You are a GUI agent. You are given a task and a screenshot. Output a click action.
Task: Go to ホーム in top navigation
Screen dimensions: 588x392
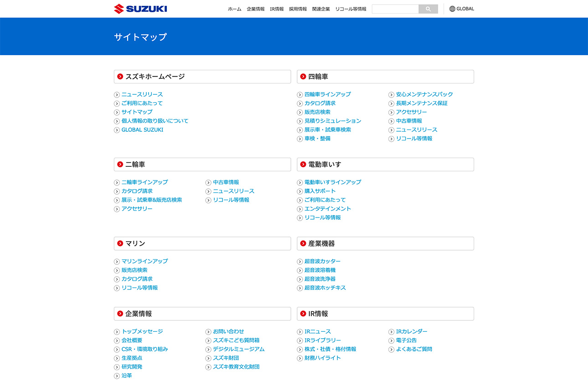[x=234, y=9]
